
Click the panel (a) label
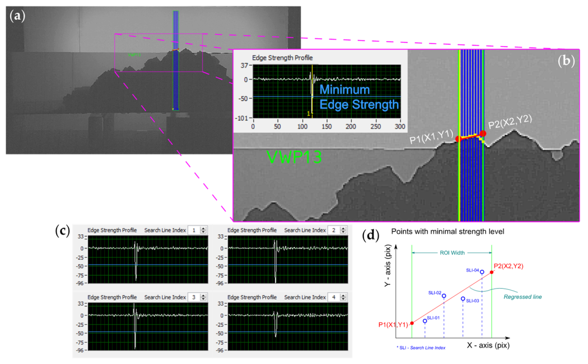[18, 15]
